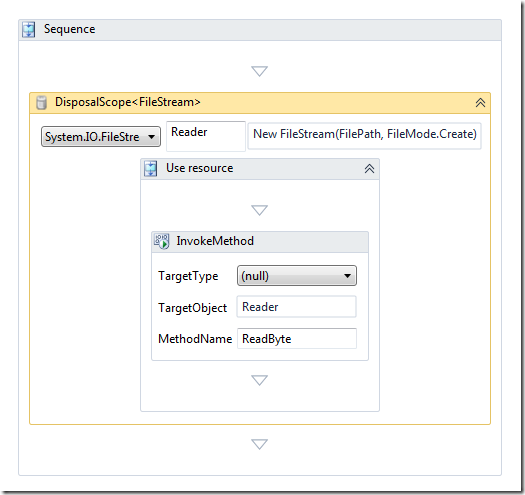This screenshot has width=525, height=495.
Task: Click drop arrow above DisposalScope activity
Action: (259, 71)
